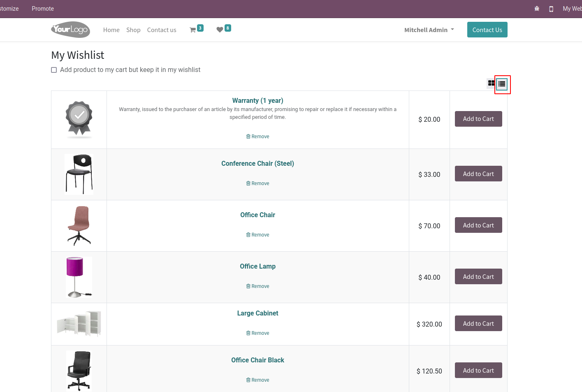Click the pink office chair image

79,226
